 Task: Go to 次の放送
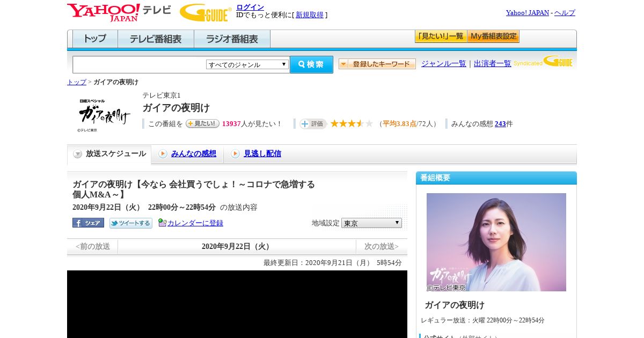pyautogui.click(x=382, y=247)
